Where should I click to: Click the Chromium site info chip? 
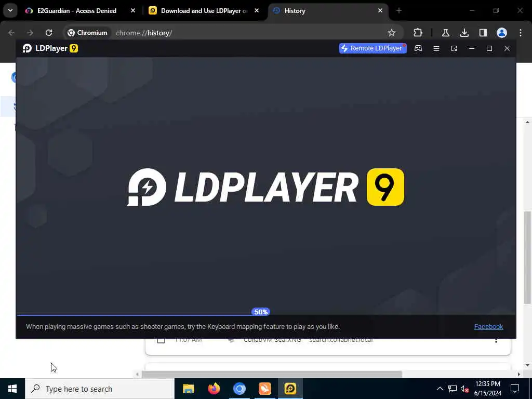click(x=87, y=33)
